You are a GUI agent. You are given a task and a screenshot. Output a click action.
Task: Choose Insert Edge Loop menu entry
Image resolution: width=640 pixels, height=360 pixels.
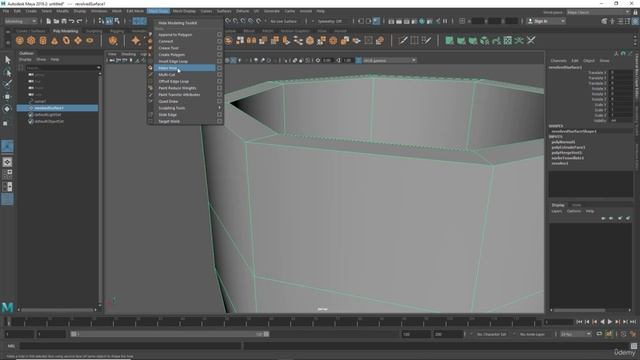click(173, 61)
